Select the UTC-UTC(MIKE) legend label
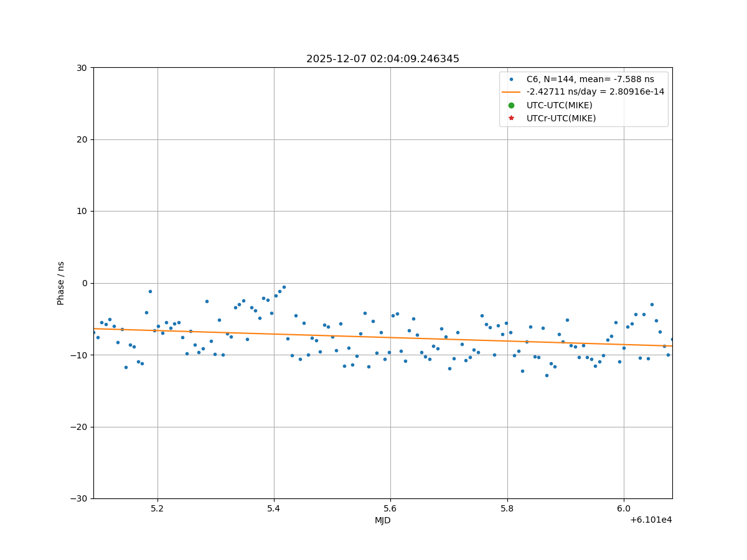 point(559,105)
